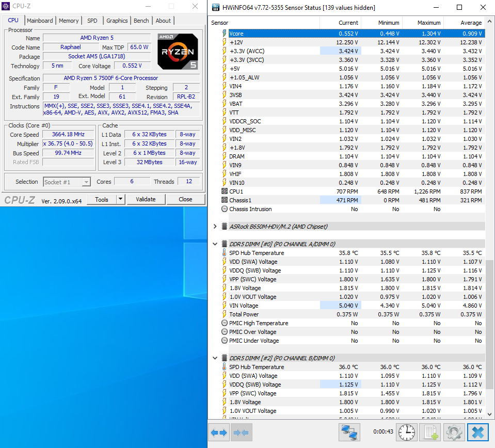Screen dimensions: 495x448
Task: Click the PMIC Over Voltage status icon
Action: click(224, 331)
